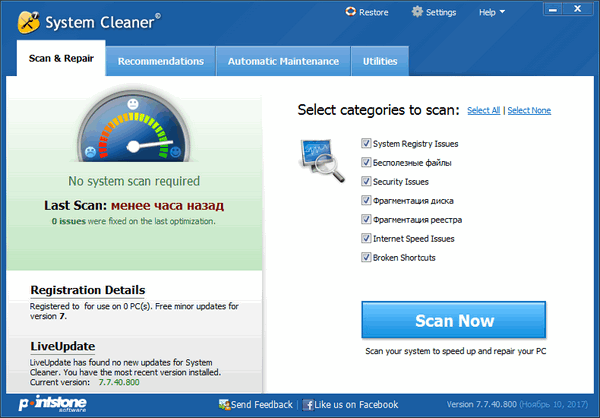Click the Registration Details heading

(x=88, y=290)
